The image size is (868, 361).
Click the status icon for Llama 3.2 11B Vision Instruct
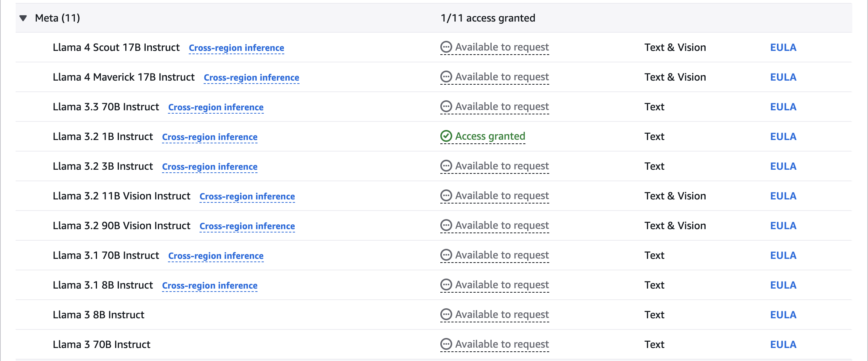446,196
